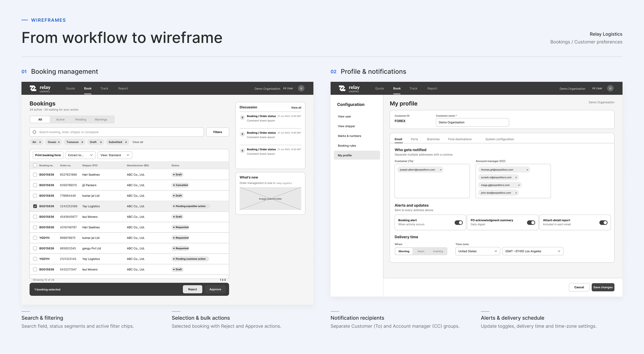
Task: Reject the selected booking
Action: coord(192,289)
